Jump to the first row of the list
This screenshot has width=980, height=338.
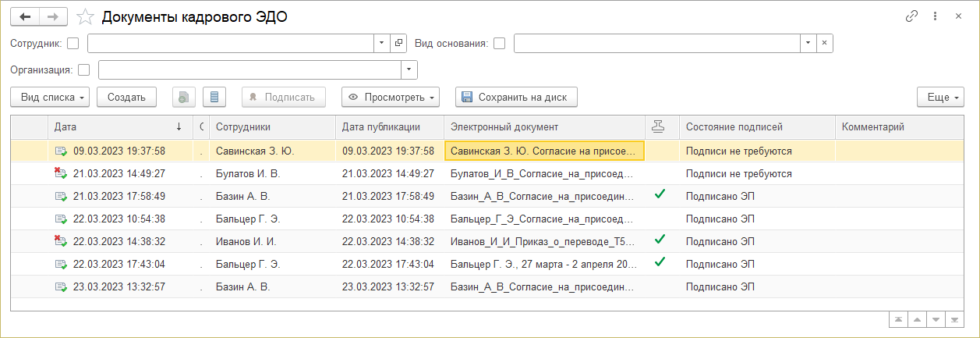(899, 320)
